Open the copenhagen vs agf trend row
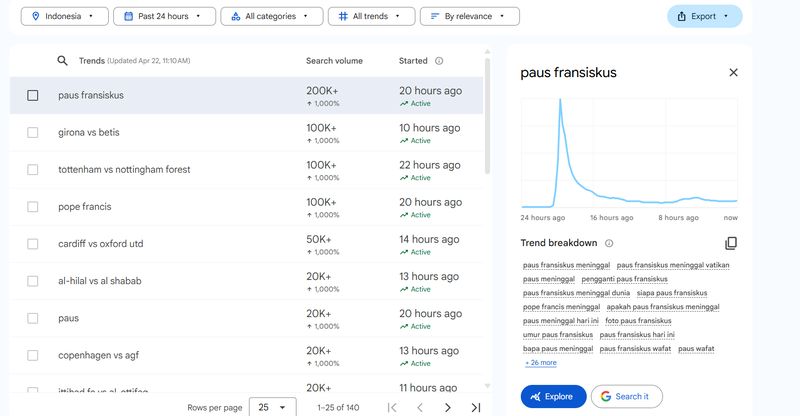Image resolution: width=800 pixels, height=416 pixels. [246, 355]
